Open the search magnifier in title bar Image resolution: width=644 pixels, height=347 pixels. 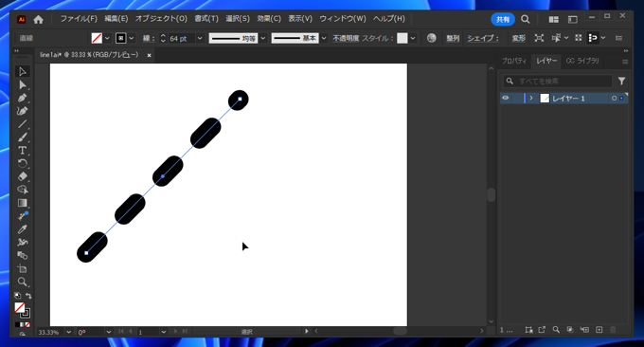pyautogui.click(x=526, y=19)
